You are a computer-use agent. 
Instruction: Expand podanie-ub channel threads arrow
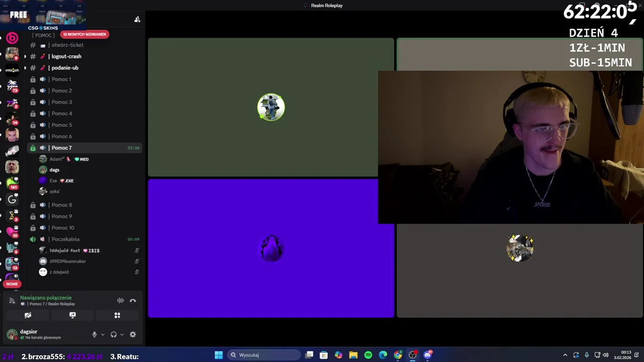pos(25,68)
